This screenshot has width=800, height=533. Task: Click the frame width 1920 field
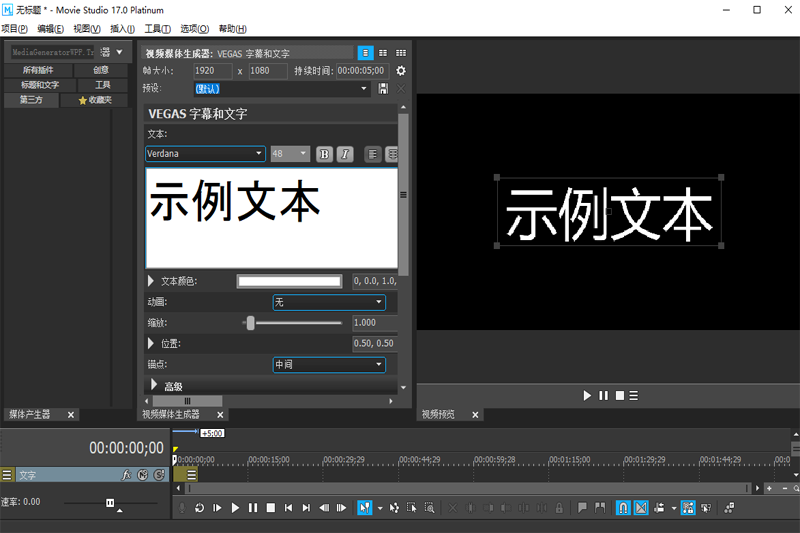pos(213,71)
